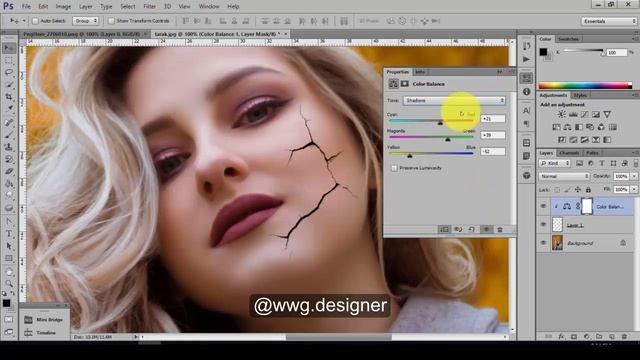Screen dimensions: 640x360
Task: Click filter for type layers 'T' icon
Action: [602, 163]
